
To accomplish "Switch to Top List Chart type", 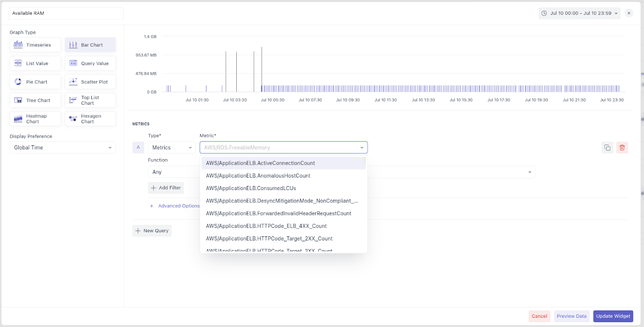I will (x=90, y=100).
